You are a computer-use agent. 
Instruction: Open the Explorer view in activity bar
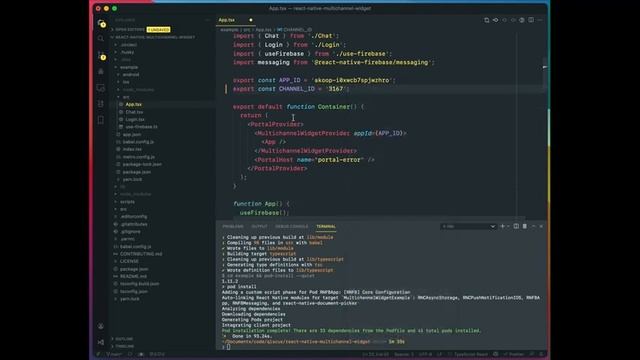101,24
